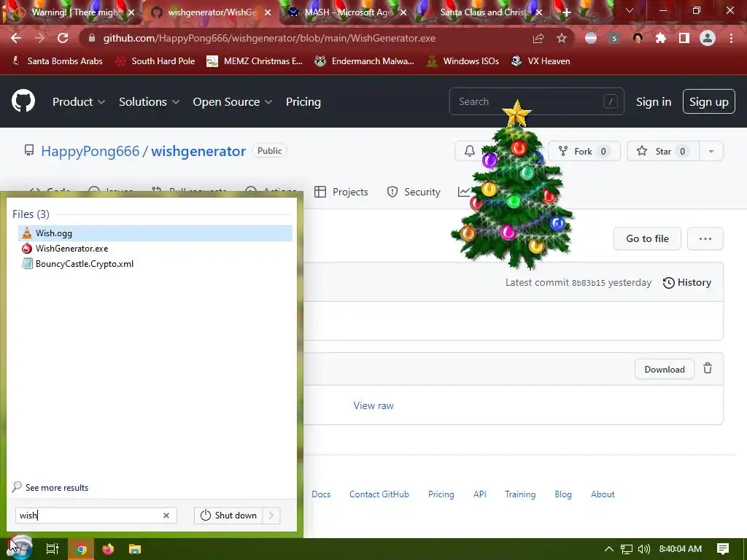The height and width of the screenshot is (560, 747).
Task: Switch to the Santa Claus browser tab
Action: click(x=484, y=12)
